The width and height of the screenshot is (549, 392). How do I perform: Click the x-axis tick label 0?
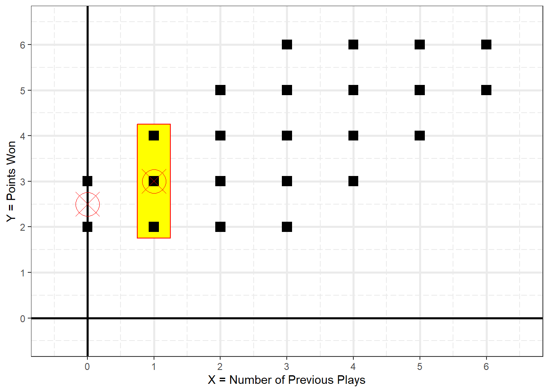[87, 367]
